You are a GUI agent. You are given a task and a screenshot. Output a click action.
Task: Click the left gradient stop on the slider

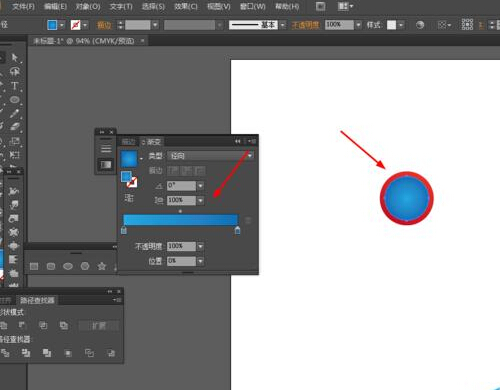124,230
